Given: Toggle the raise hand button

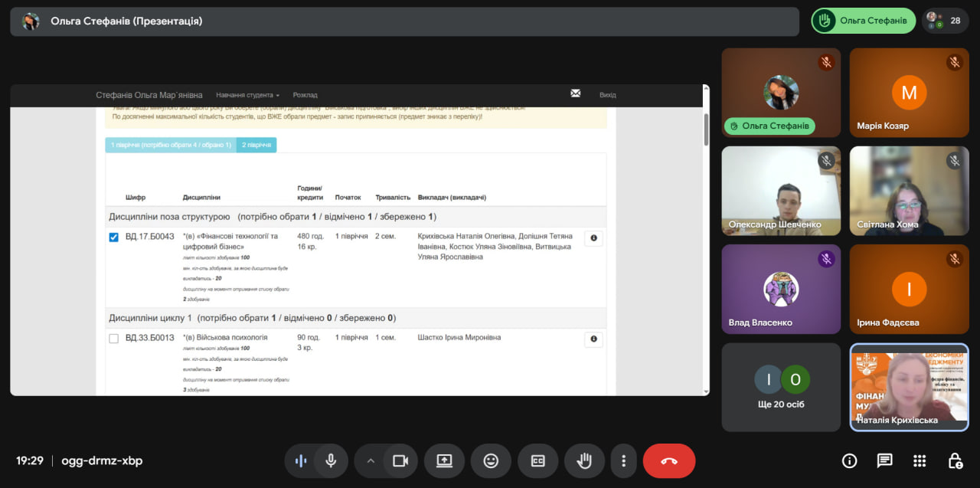Looking at the screenshot, I should 584,461.
